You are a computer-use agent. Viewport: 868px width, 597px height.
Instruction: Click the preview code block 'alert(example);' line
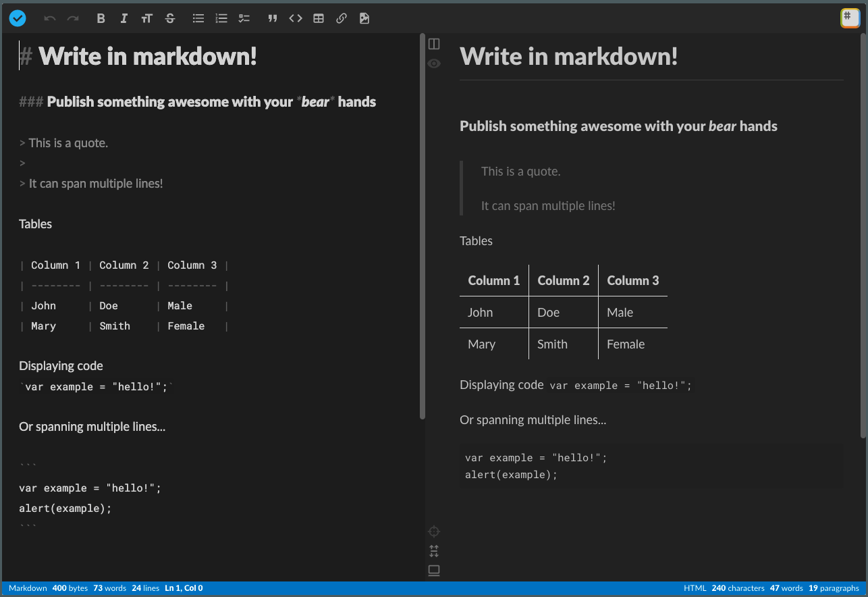click(x=512, y=475)
